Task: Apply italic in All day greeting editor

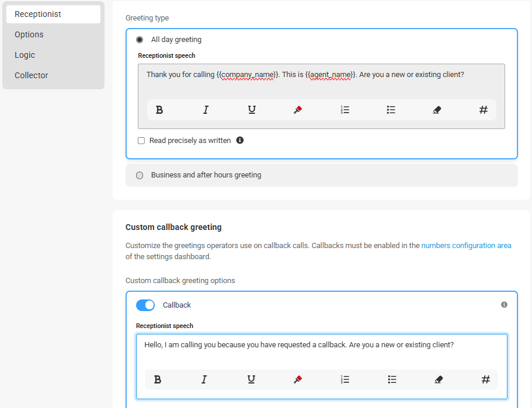Action: [206, 110]
